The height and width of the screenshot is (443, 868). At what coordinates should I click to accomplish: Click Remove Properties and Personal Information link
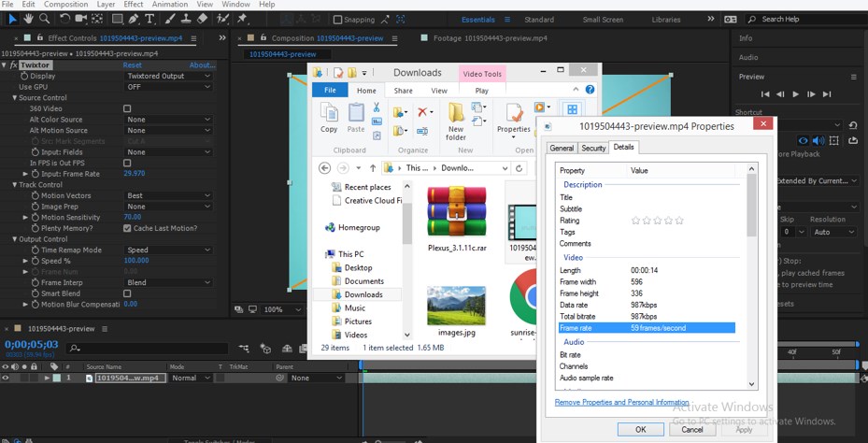621,402
